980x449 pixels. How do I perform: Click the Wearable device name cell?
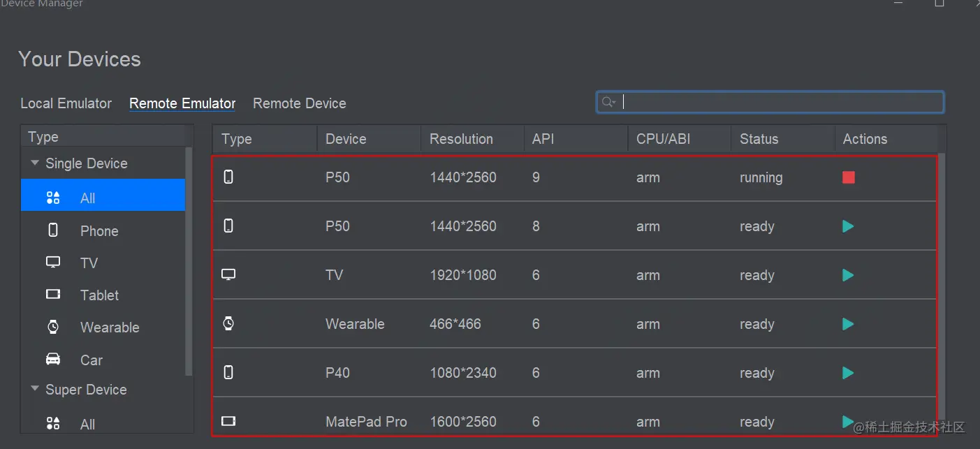tap(355, 324)
